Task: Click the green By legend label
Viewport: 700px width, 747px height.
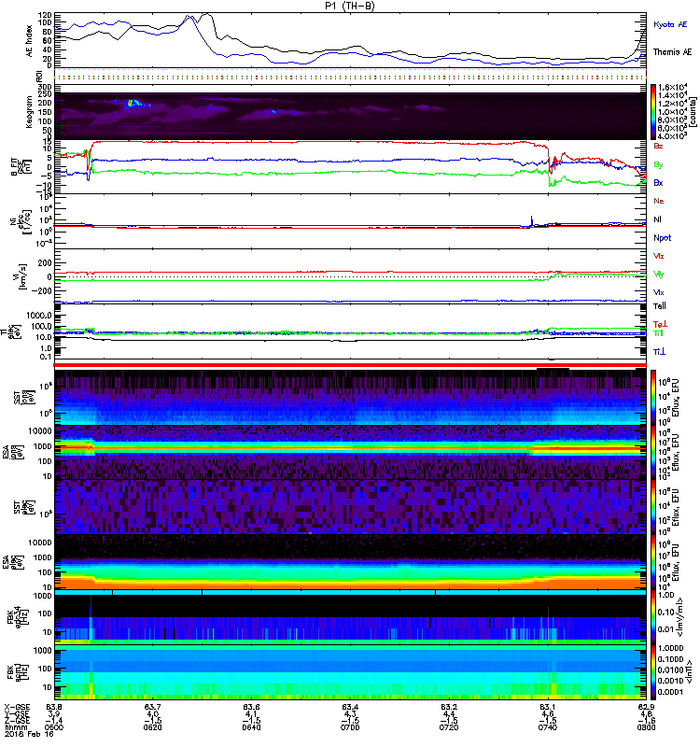Action: click(x=659, y=164)
